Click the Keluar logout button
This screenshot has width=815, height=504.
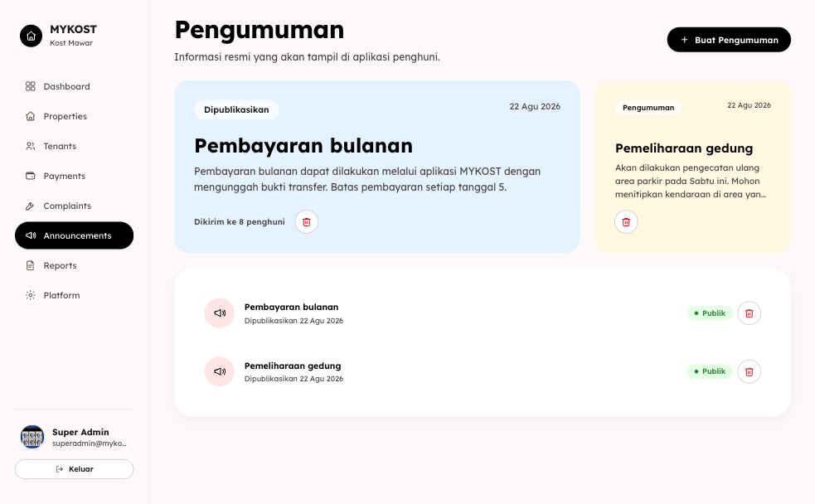coord(75,469)
